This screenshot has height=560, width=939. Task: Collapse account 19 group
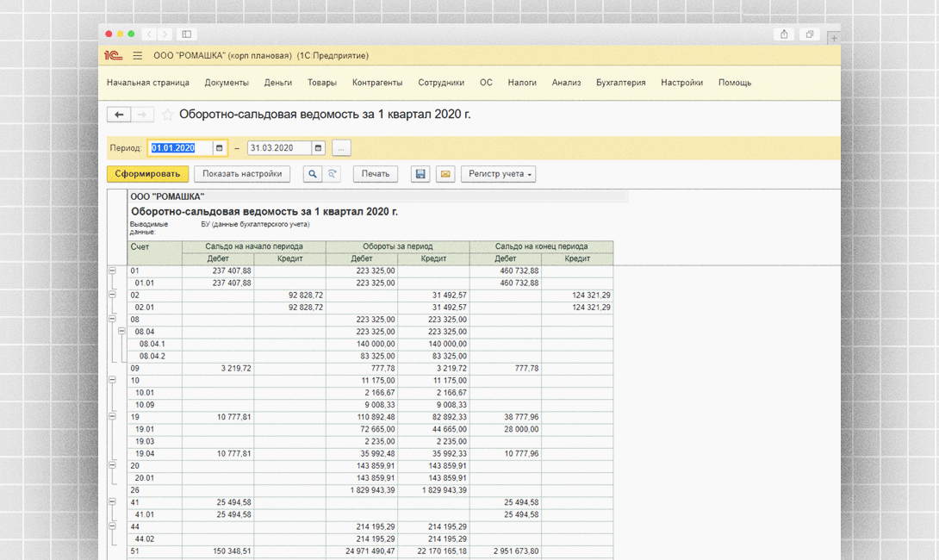click(x=113, y=416)
